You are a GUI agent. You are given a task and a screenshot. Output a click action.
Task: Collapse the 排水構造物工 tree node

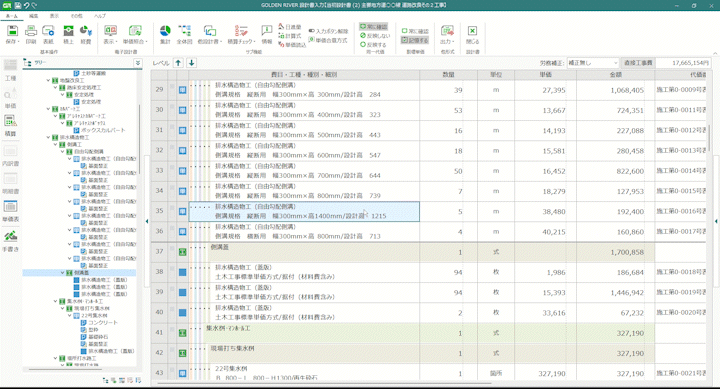(48, 137)
